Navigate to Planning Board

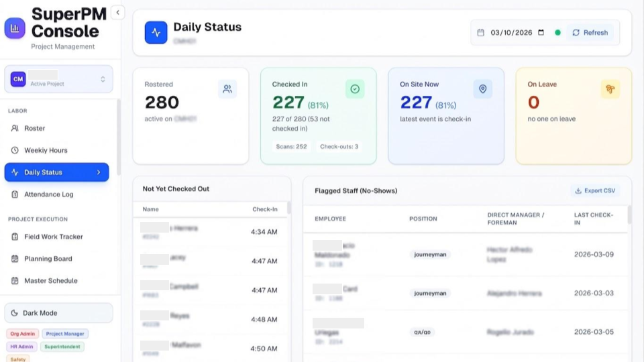[x=56, y=259]
